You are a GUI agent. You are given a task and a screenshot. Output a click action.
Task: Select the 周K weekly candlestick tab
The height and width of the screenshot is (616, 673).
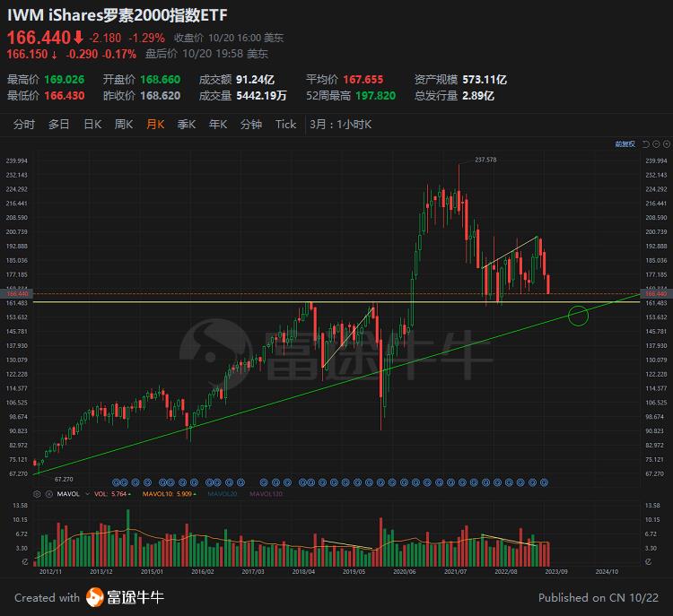click(x=124, y=125)
